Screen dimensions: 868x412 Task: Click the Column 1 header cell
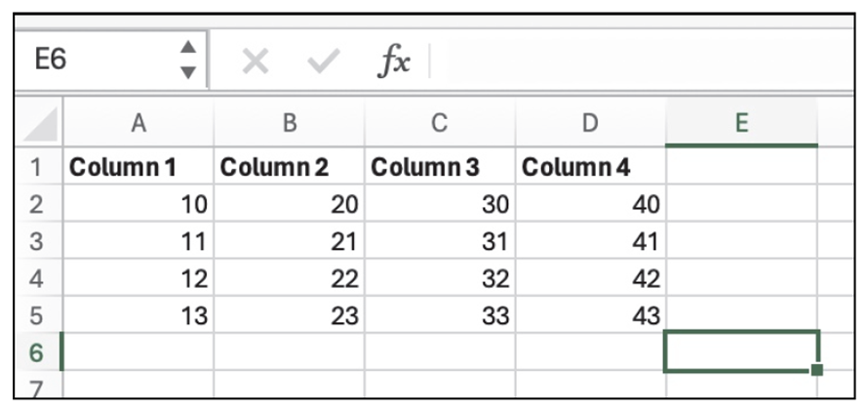138,167
